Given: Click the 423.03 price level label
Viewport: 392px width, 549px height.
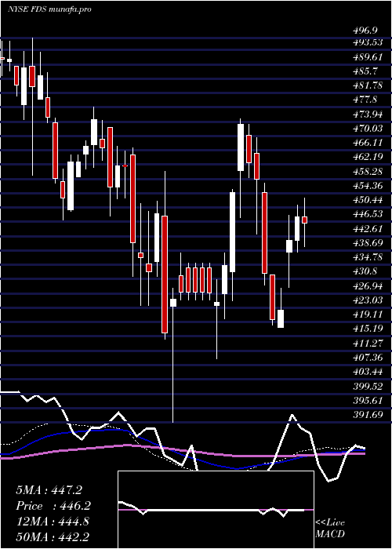Looking at the screenshot, I should 369,300.
